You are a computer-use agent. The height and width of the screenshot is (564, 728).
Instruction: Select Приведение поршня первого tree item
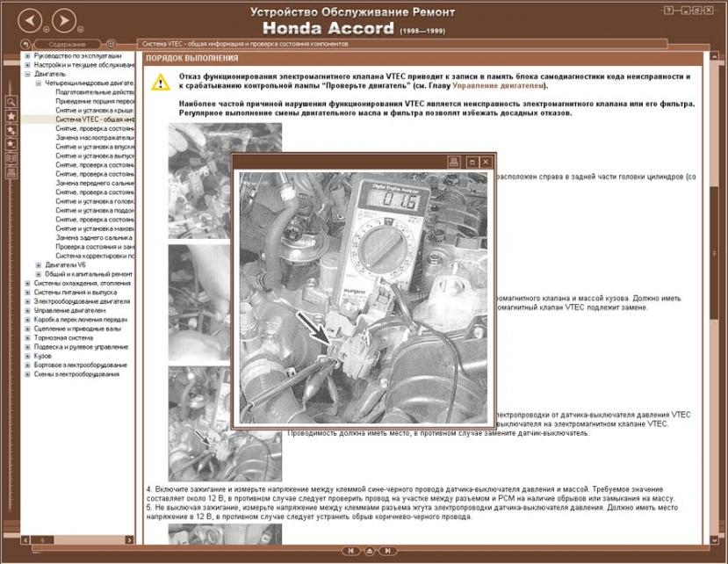click(95, 101)
